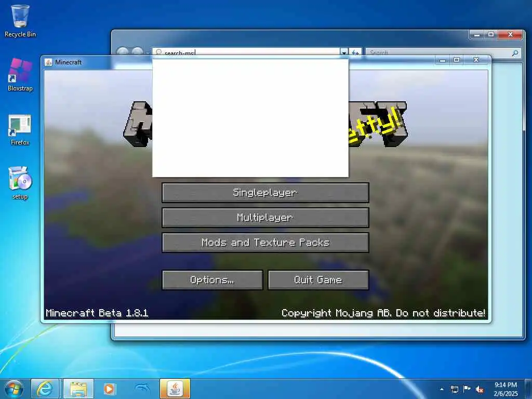Select the Bloxstrap desktop shortcut
The width and height of the screenshot is (532, 399).
coord(20,75)
